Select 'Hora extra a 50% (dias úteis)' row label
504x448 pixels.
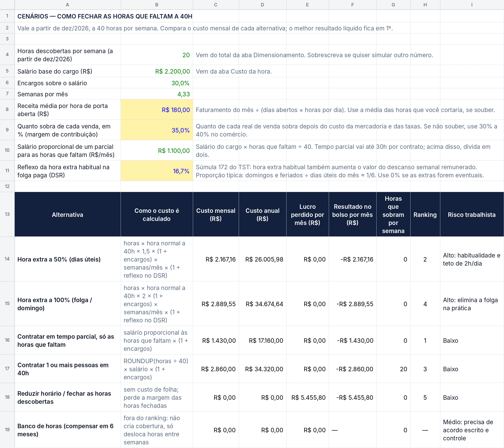click(x=68, y=259)
